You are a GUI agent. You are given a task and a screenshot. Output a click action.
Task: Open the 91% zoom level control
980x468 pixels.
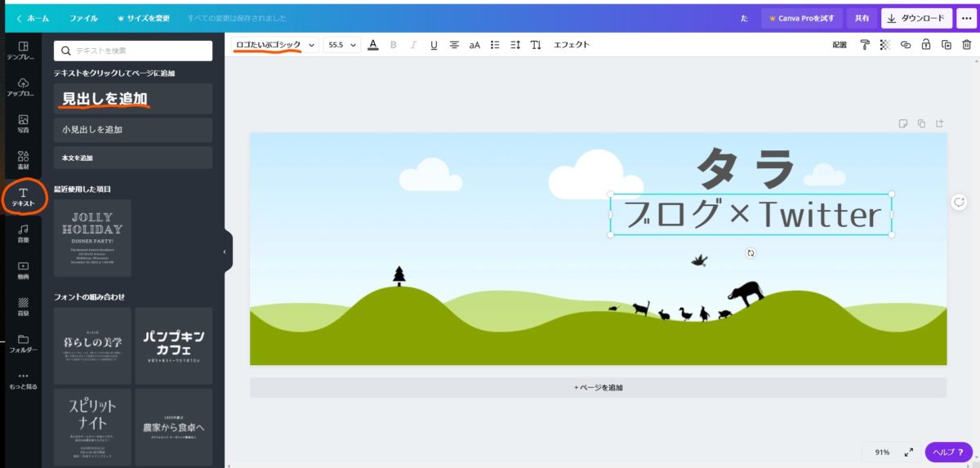pos(882,452)
